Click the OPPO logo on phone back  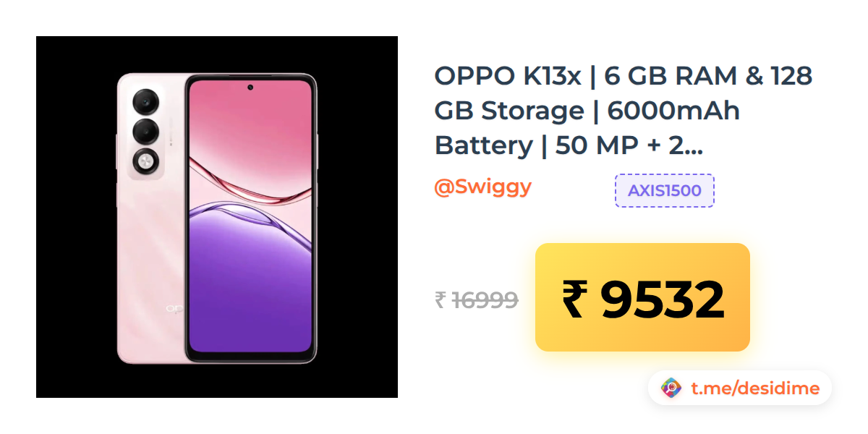174,308
